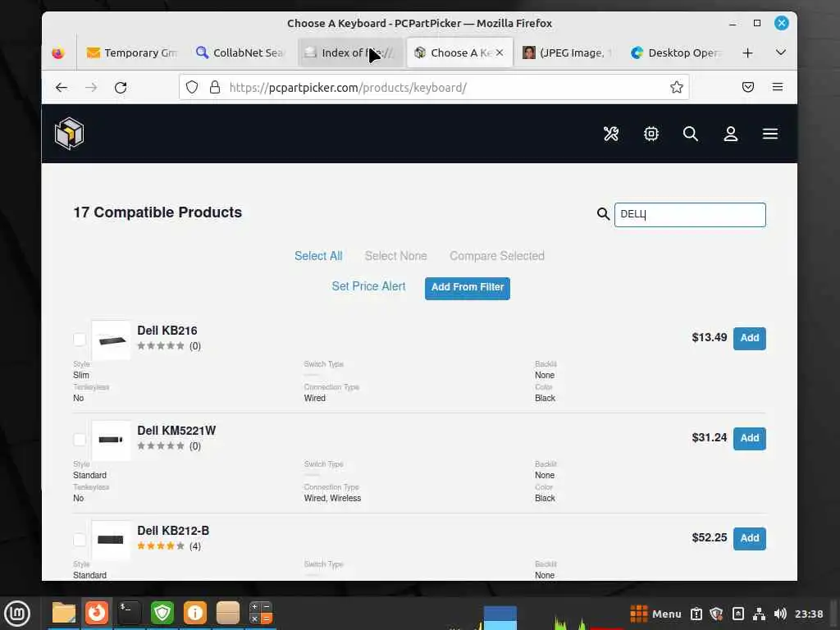This screenshot has height=630, width=840.
Task: Click the URL address bar
Action: 434,87
